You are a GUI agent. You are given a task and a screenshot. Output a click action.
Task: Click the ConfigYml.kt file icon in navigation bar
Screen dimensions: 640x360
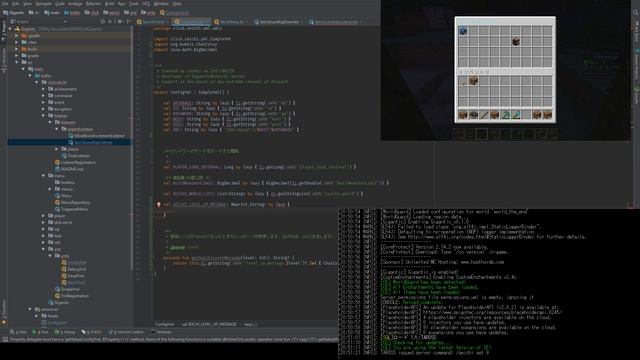[162, 13]
